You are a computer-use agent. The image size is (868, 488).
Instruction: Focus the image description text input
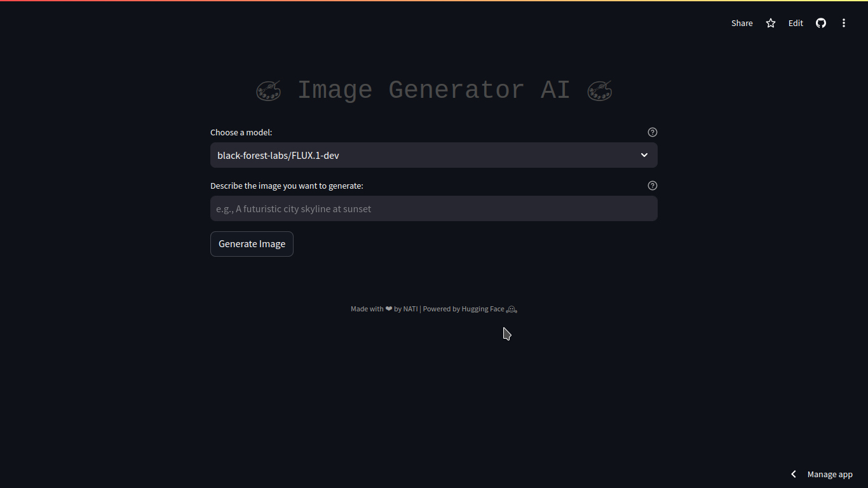coord(433,208)
